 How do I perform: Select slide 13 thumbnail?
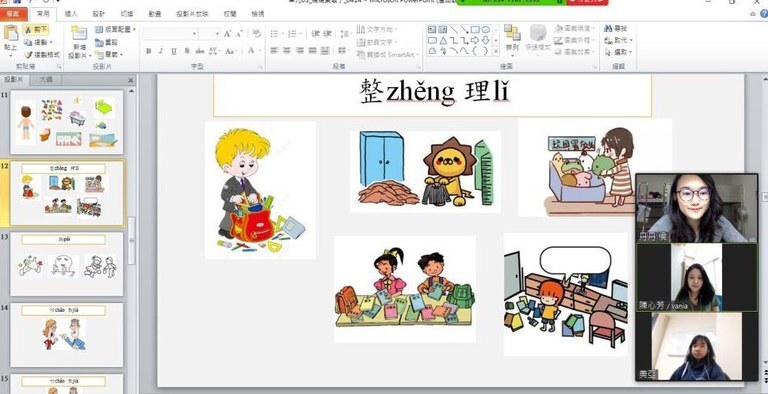click(x=67, y=264)
